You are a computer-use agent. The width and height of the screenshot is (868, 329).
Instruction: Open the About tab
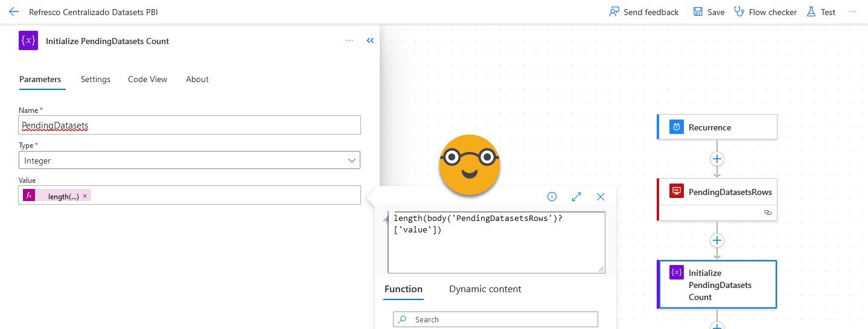tap(197, 79)
